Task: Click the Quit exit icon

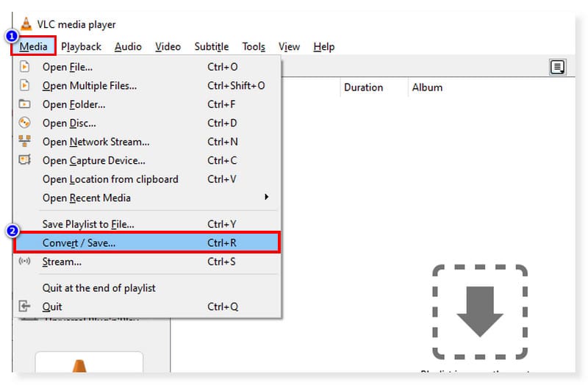Action: click(x=25, y=306)
